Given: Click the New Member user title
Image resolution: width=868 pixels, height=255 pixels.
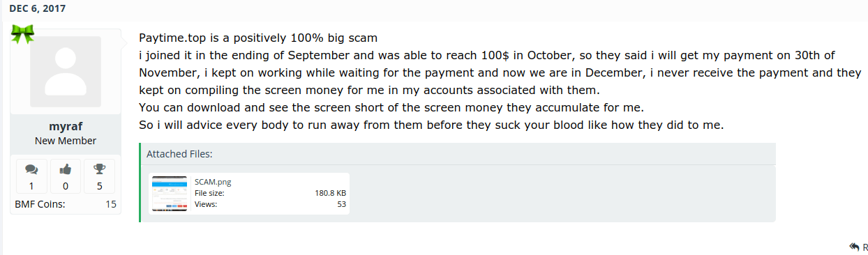Looking at the screenshot, I should point(66,141).
